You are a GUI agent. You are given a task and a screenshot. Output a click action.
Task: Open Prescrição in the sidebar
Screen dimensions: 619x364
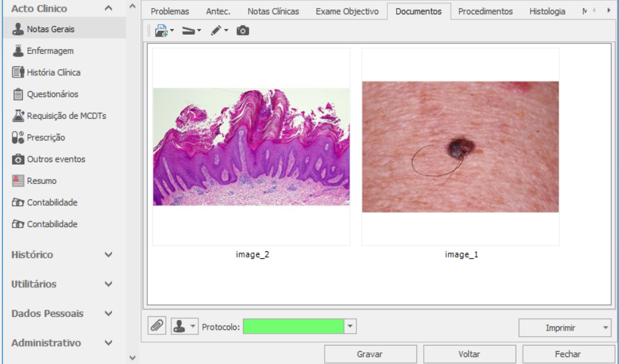click(x=45, y=137)
